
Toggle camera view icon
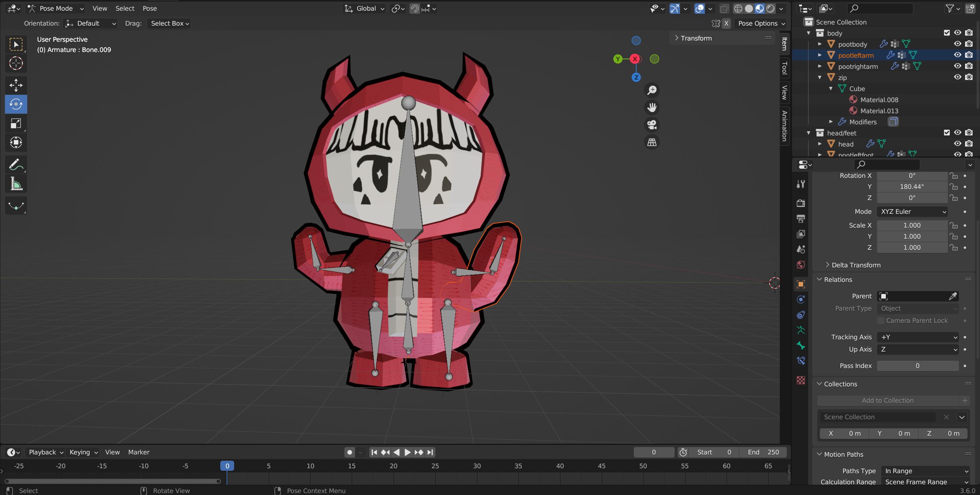coord(652,125)
